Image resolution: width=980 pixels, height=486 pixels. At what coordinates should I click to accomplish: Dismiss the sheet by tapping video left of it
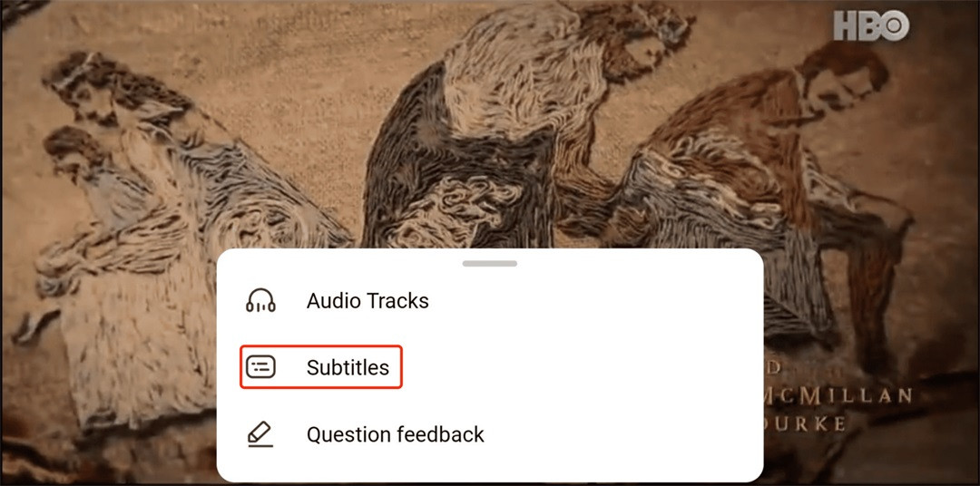click(x=106, y=374)
